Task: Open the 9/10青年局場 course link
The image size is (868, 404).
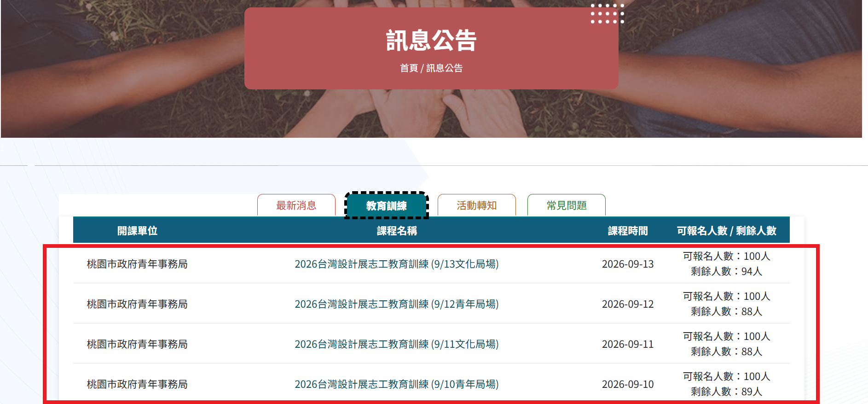Action: tap(397, 384)
